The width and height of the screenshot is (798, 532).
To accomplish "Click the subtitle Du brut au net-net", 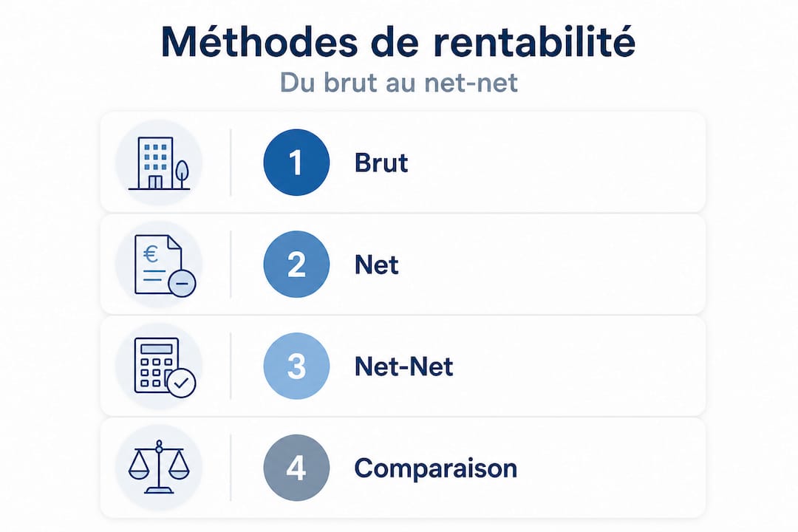I will tap(398, 83).
